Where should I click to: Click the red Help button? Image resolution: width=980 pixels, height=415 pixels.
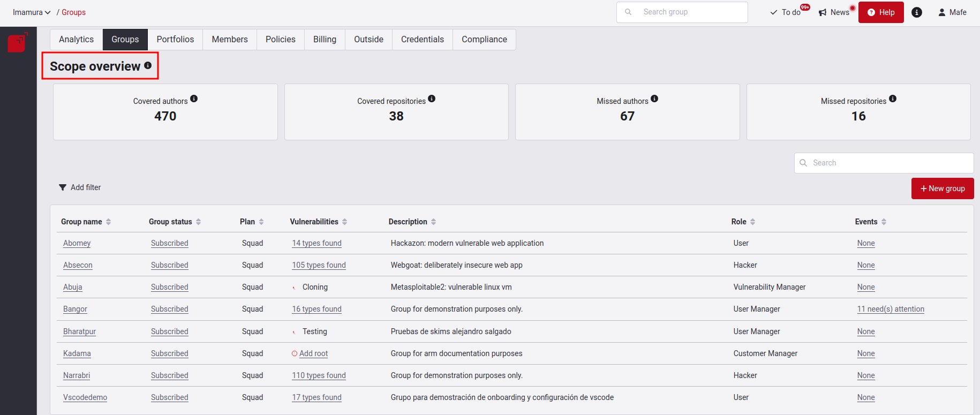tap(881, 12)
